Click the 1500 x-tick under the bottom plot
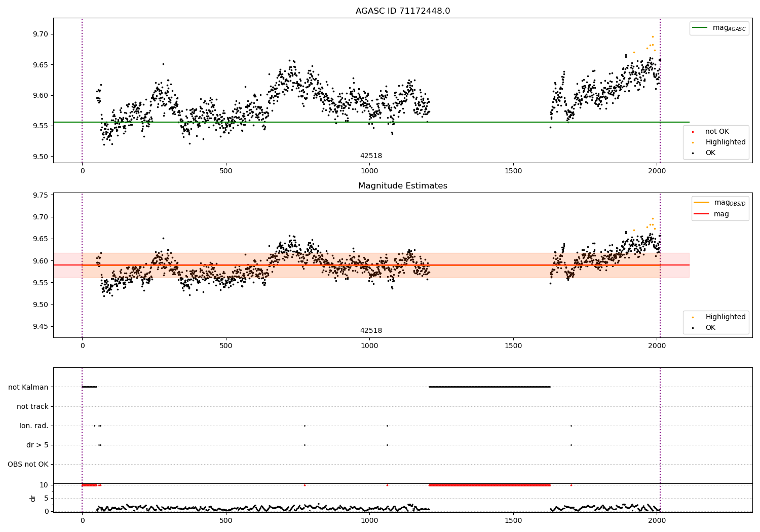This screenshot has width=760, height=532. point(513,520)
